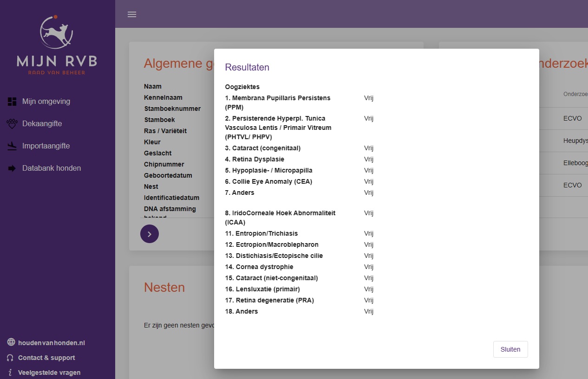The height and width of the screenshot is (379, 588).
Task: Go to Importaangifte menu item
Action: click(46, 146)
